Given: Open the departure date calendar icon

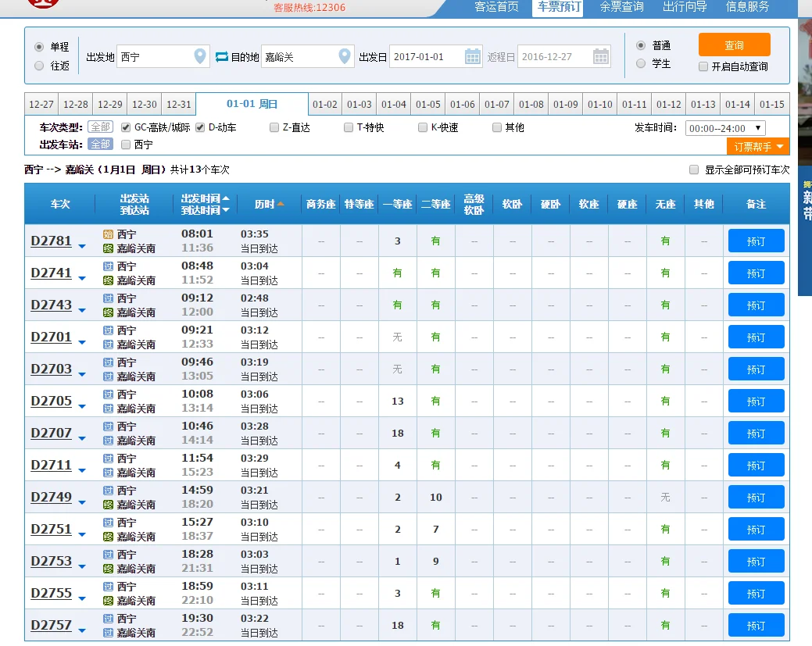Looking at the screenshot, I should pos(474,55).
